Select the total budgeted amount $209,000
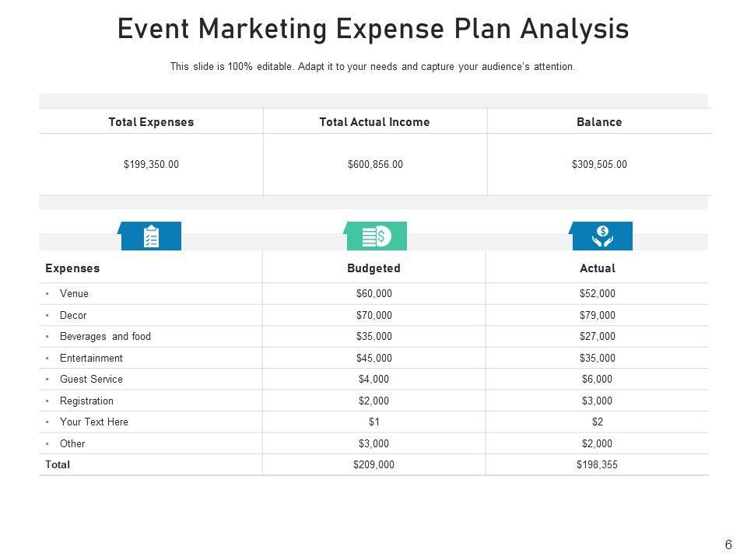Viewport: 747px width, 560px height. pyautogui.click(x=373, y=465)
